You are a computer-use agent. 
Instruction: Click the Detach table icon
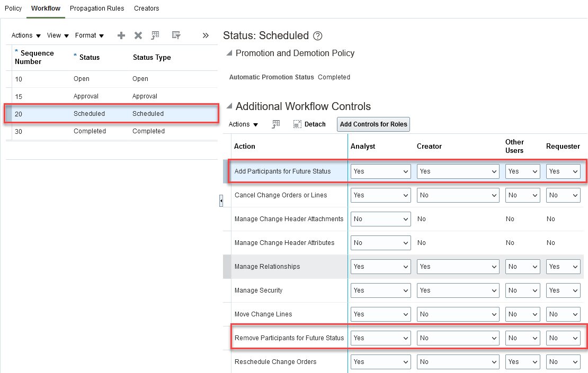pos(309,124)
